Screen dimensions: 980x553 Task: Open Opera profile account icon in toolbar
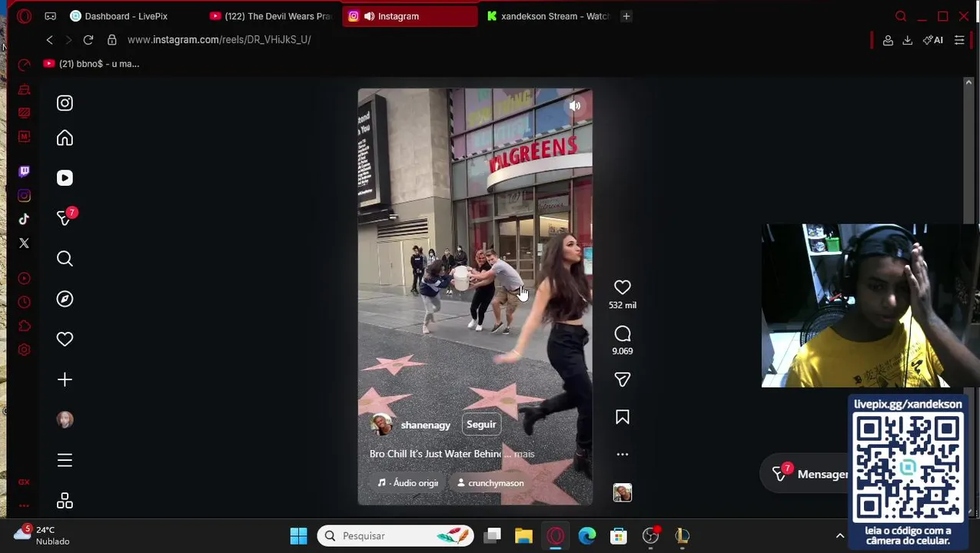tap(888, 40)
